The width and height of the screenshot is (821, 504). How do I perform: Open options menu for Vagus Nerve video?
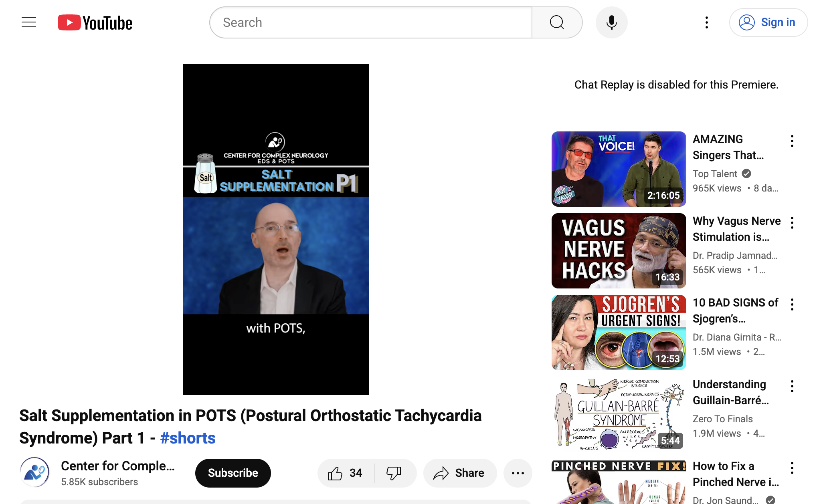[792, 223]
